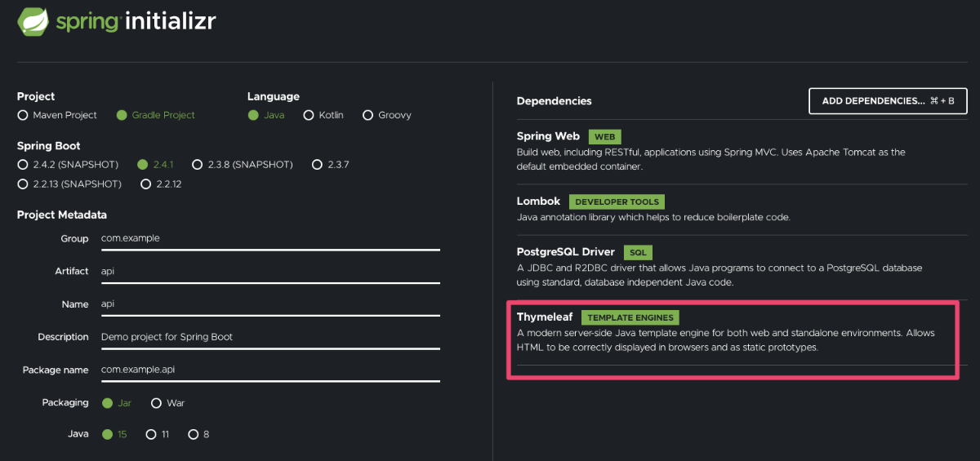980x461 pixels.
Task: Focus the Name input field
Action: tap(270, 304)
